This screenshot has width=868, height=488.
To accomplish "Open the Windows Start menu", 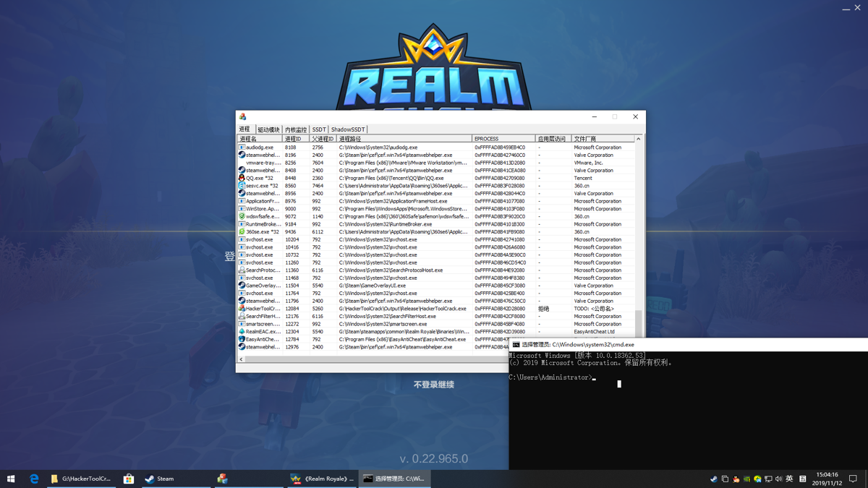I will (x=11, y=479).
